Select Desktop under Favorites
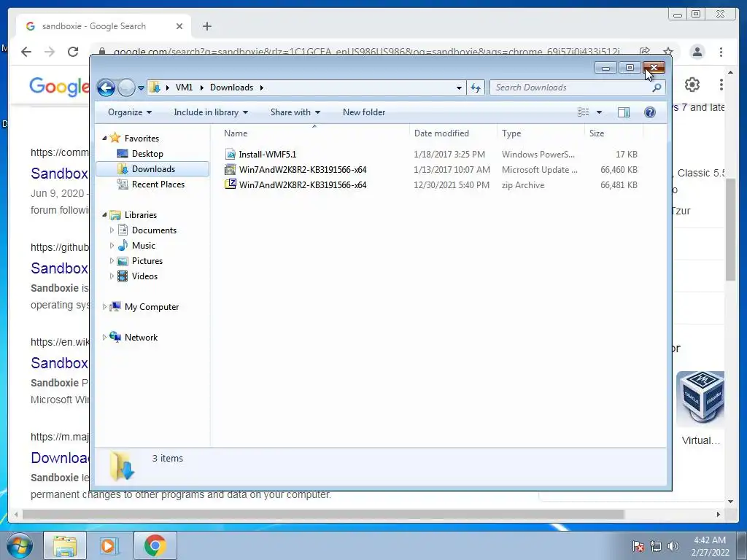Viewport: 747px width, 560px height. [x=147, y=154]
